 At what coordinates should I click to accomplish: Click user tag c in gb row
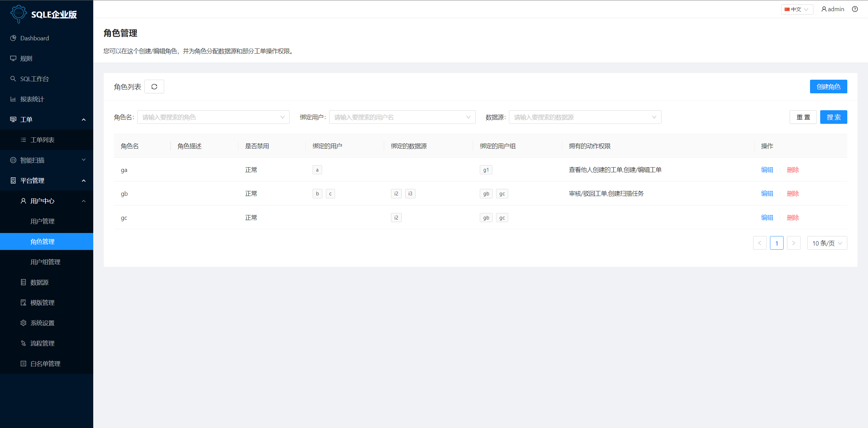[x=330, y=193]
